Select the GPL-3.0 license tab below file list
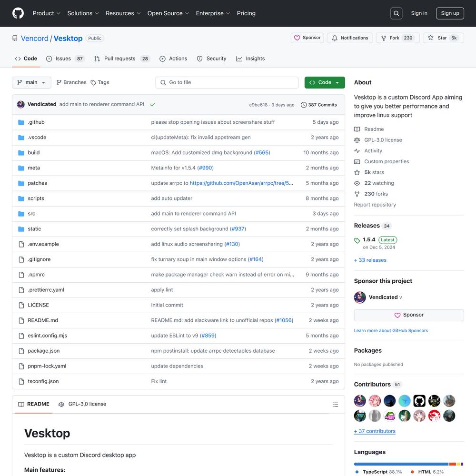This screenshot has width=476, height=476. (82, 404)
